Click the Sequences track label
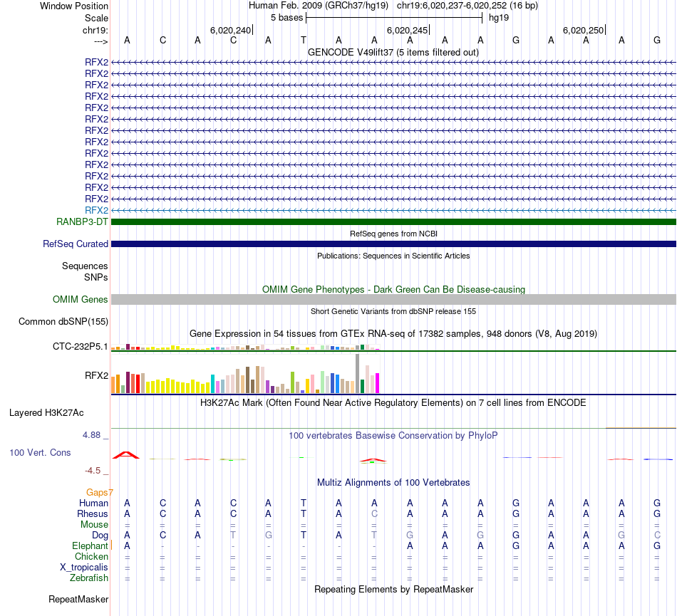 [85, 266]
